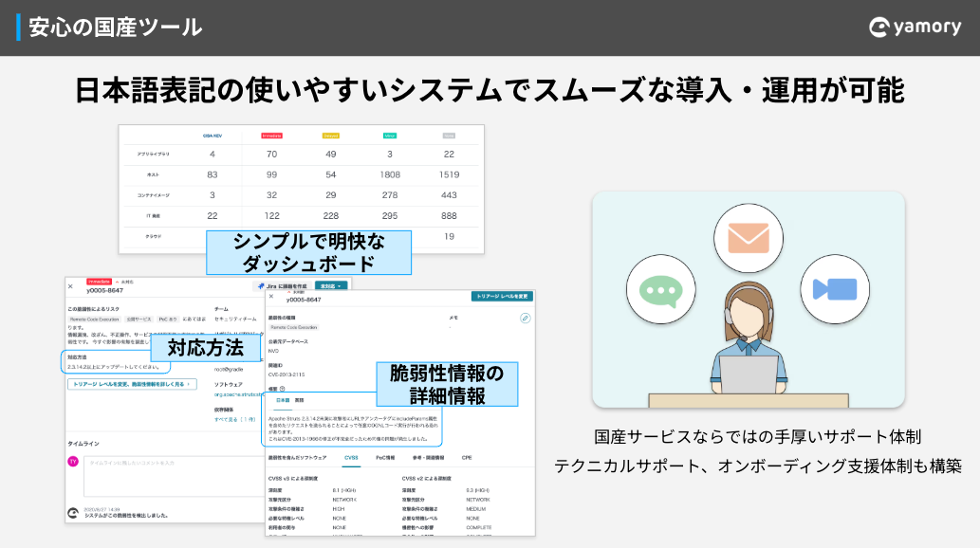Screen dimensions: 980x548
Task: Open the PoC information tab
Action: [x=385, y=458]
